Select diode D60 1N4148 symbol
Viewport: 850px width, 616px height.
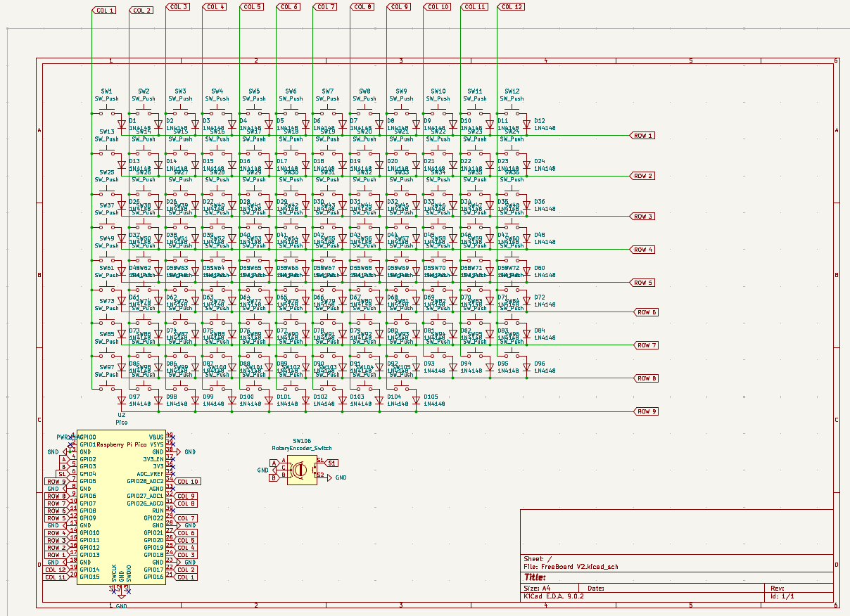[526, 271]
